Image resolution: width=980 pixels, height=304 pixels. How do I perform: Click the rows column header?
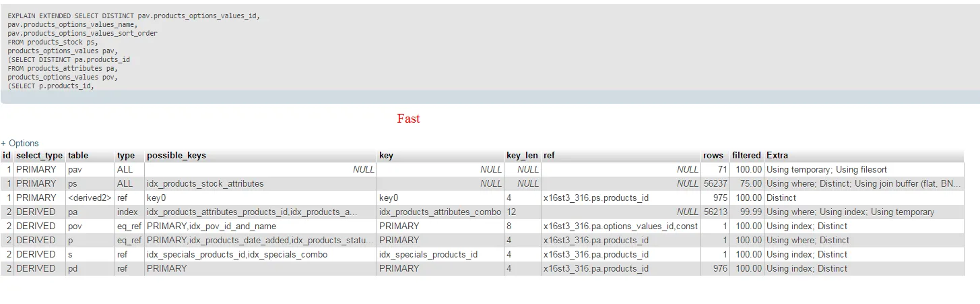(x=713, y=155)
